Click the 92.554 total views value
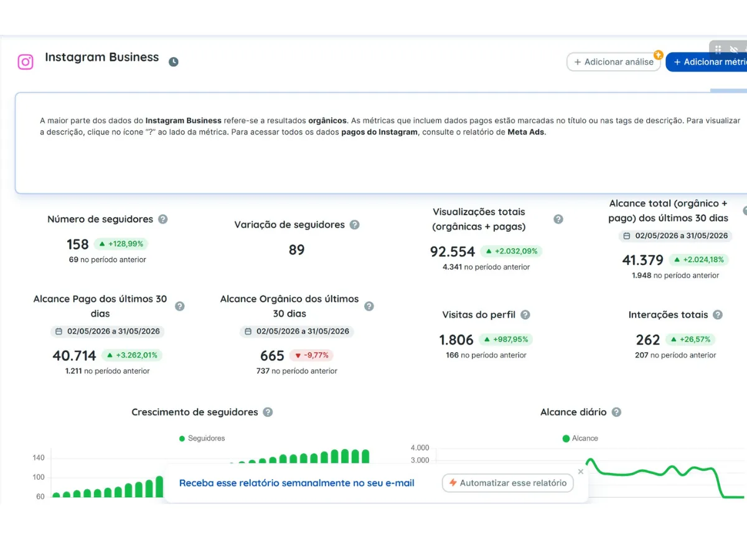The width and height of the screenshot is (747, 560). coord(453,252)
